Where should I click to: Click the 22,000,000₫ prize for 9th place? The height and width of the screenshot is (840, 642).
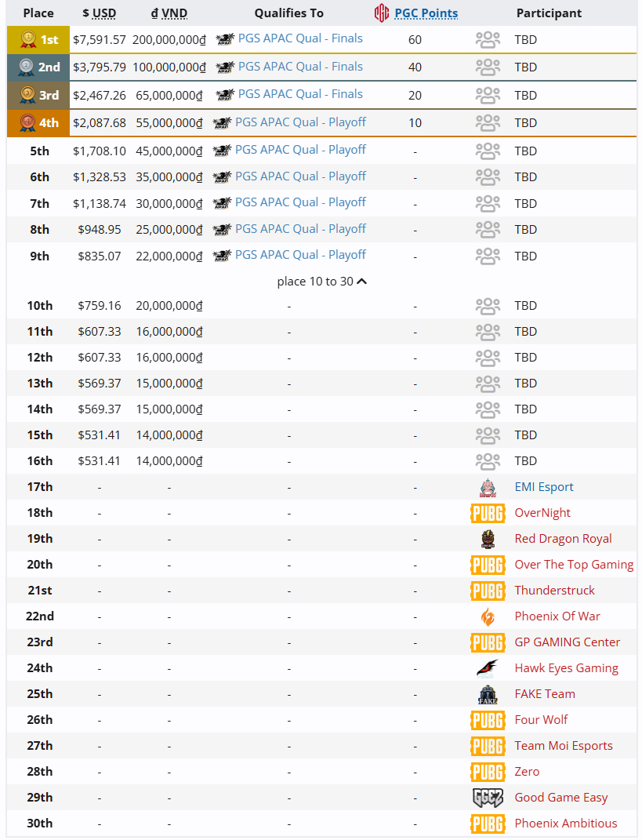[169, 256]
